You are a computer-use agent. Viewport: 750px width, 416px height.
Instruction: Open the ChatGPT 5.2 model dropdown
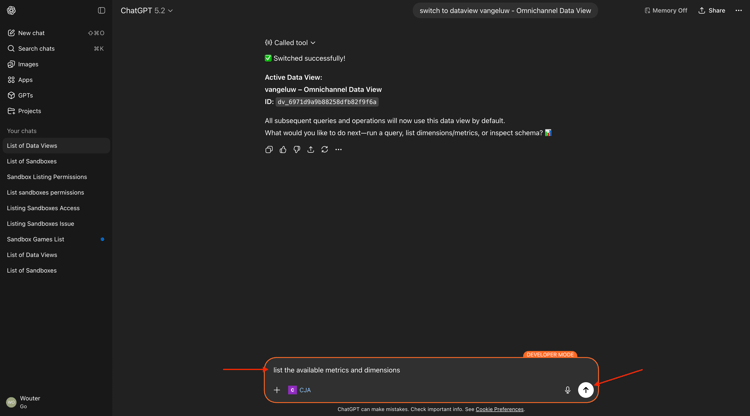coord(146,11)
